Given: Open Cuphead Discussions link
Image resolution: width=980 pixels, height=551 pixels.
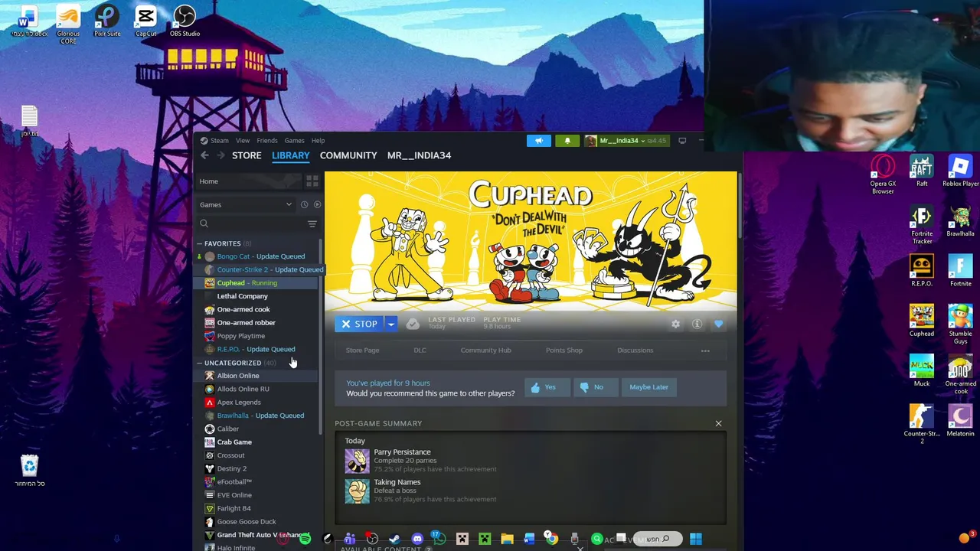Looking at the screenshot, I should (635, 350).
